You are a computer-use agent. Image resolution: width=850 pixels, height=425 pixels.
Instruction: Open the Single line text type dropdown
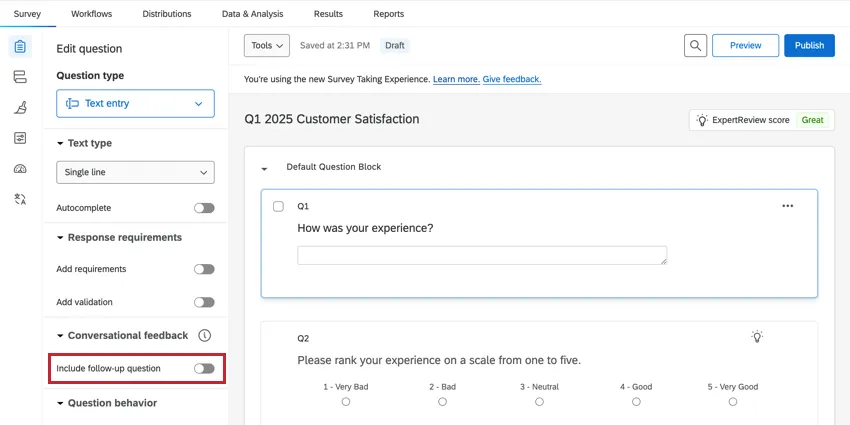135,172
